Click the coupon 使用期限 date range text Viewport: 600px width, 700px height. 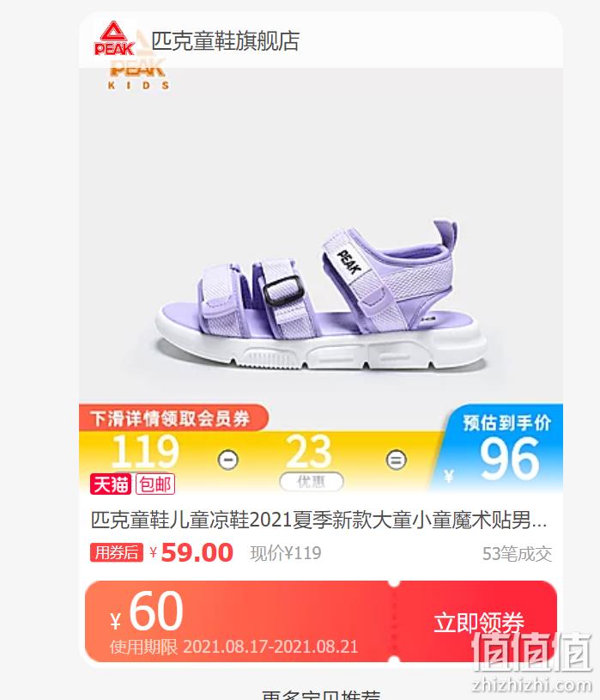click(234, 647)
